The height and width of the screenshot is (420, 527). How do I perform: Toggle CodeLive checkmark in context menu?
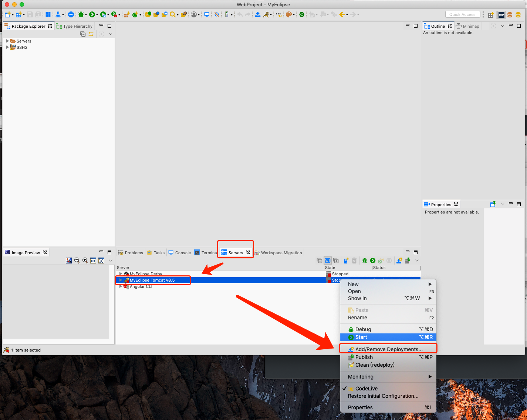pyautogui.click(x=345, y=389)
